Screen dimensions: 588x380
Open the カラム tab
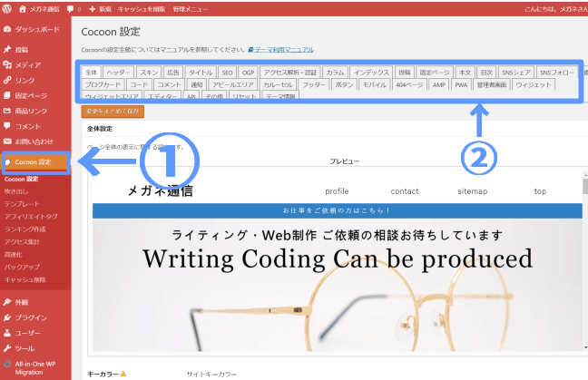click(335, 73)
